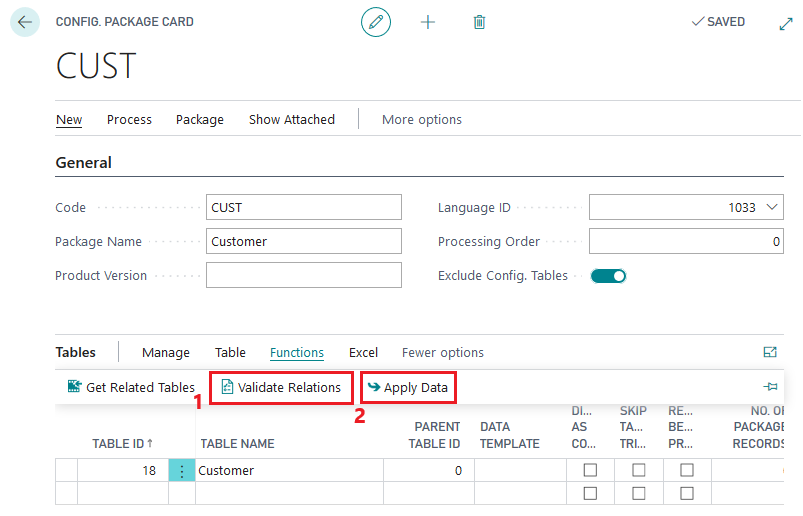Open the Manage tab in Tables
Image resolution: width=803 pixels, height=516 pixels.
[165, 352]
